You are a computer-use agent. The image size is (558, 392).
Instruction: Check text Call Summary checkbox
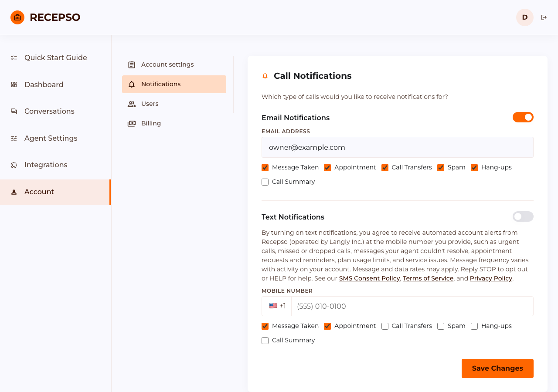tap(265, 341)
